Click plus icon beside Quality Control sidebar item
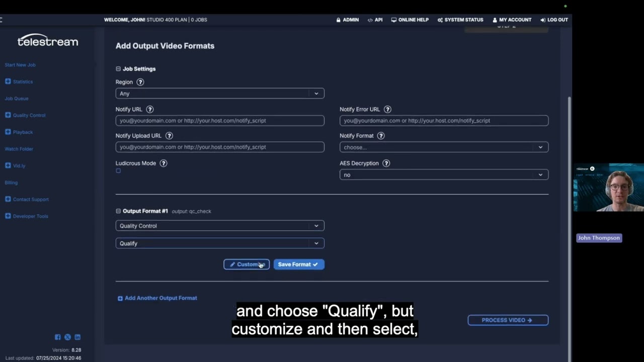 click(x=8, y=115)
